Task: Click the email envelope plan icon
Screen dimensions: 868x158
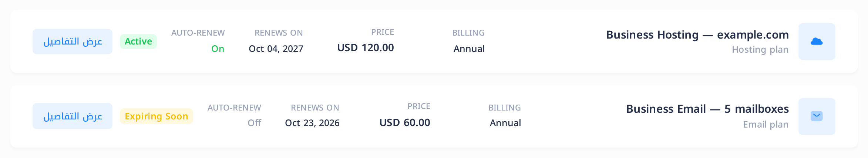Action: 817,116
